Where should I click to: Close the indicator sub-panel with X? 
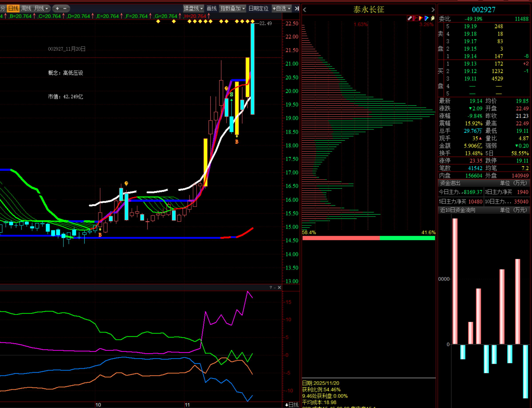point(279,287)
